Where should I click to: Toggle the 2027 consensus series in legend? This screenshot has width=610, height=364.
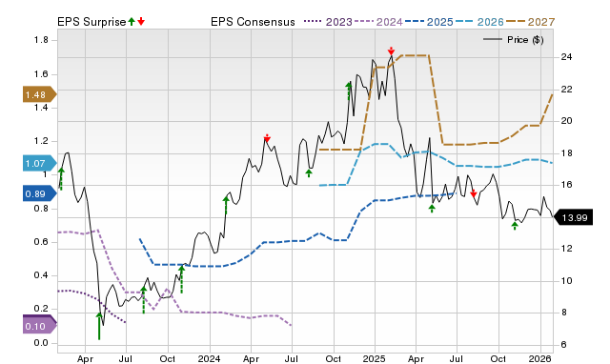(530, 22)
